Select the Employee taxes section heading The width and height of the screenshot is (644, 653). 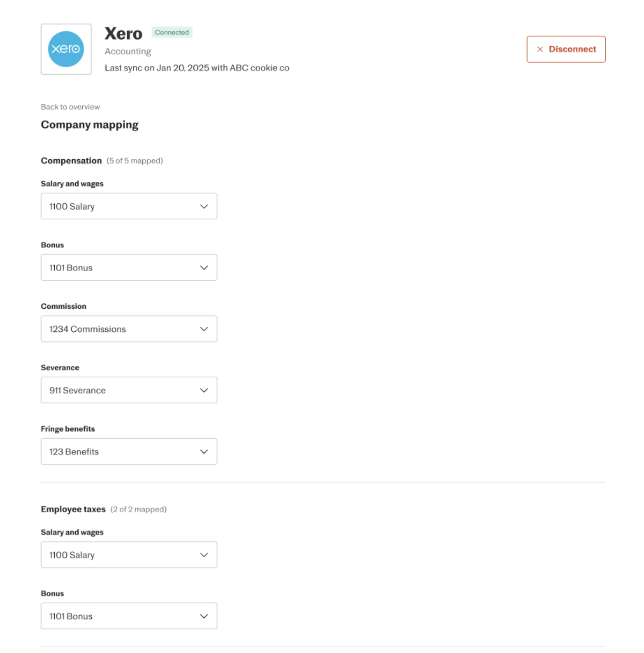click(73, 509)
